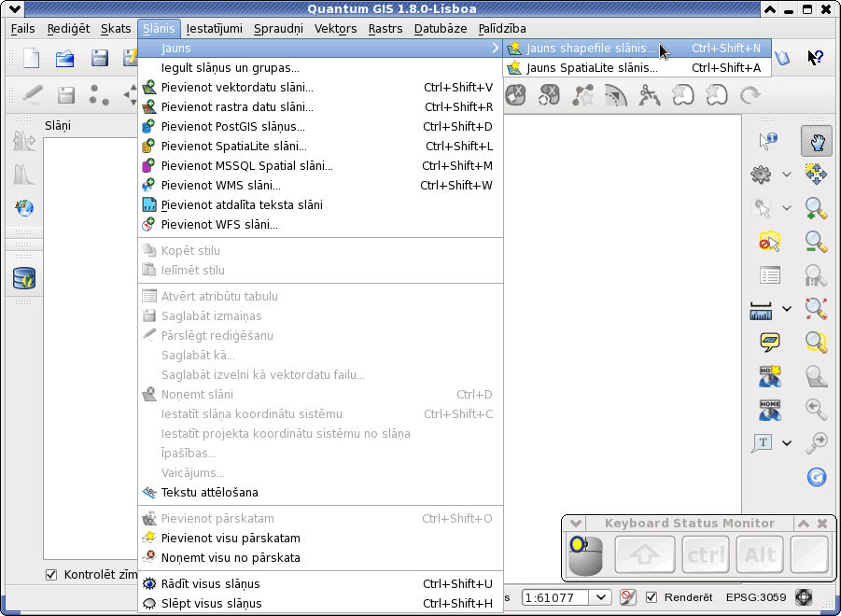Open the Iestatījumi menu
Image resolution: width=841 pixels, height=616 pixels.
214,28
